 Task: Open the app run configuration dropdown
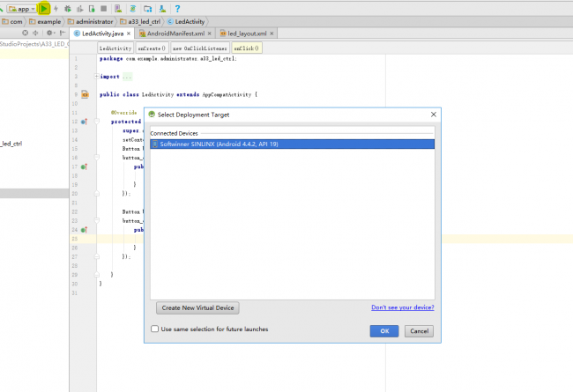click(x=21, y=9)
